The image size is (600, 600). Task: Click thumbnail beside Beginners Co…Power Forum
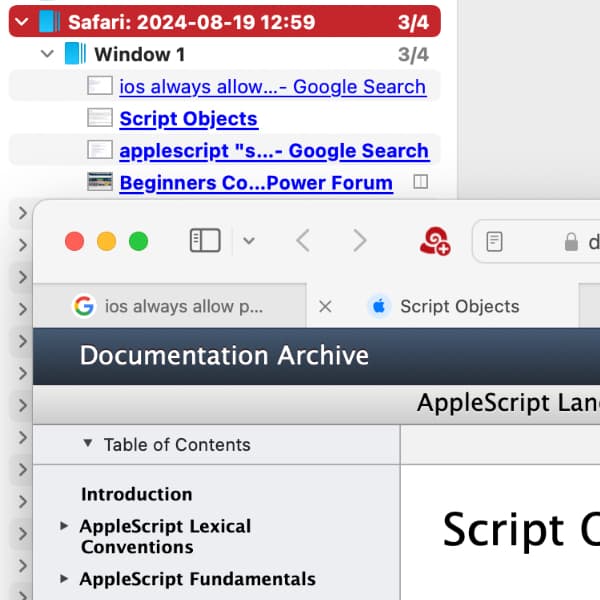coord(100,182)
